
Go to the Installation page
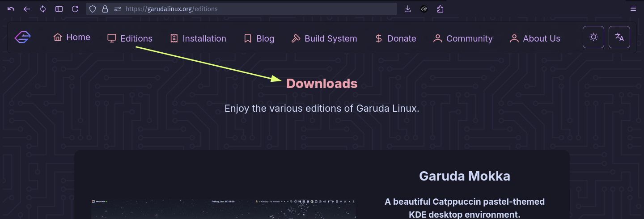point(198,38)
